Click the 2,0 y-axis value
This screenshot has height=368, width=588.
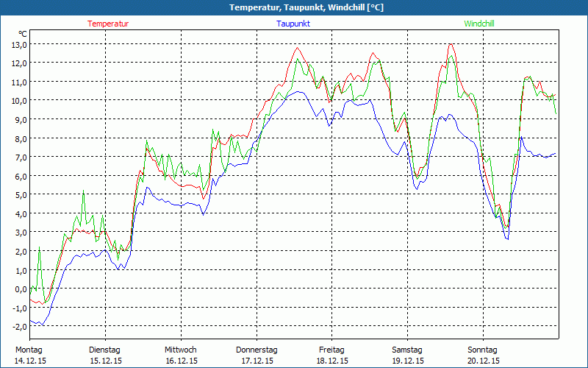click(21, 252)
